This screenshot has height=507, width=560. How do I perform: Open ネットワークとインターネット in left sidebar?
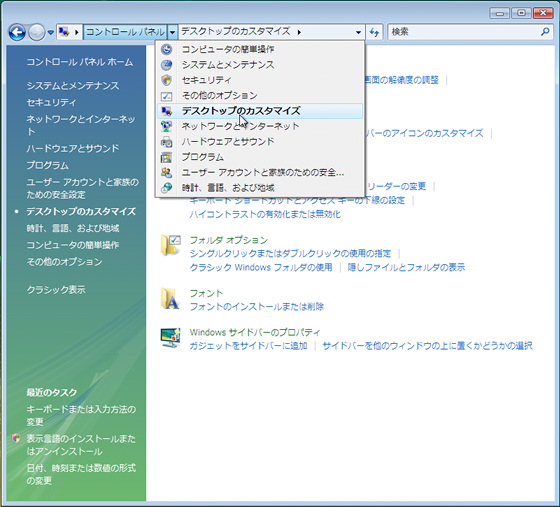pyautogui.click(x=81, y=125)
